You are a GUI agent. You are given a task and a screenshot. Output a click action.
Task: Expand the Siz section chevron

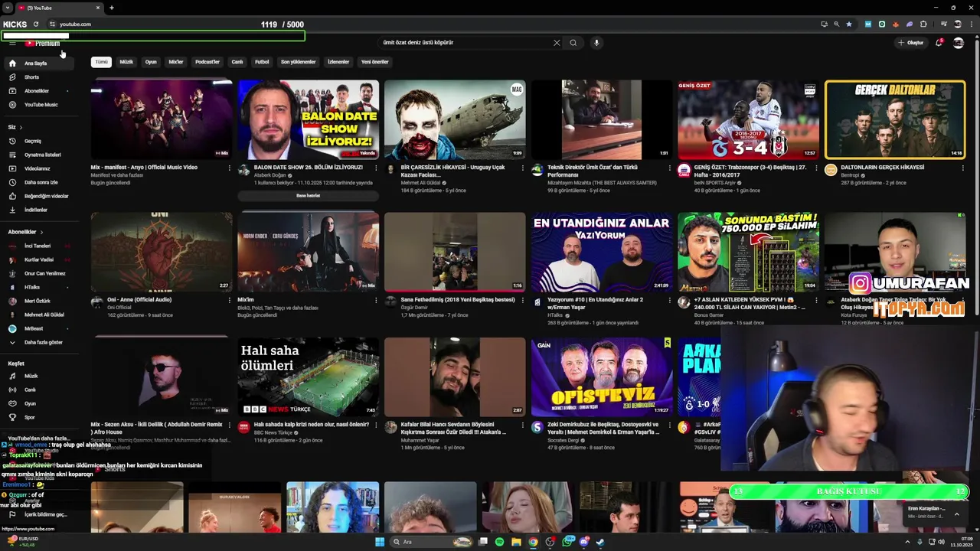(21, 127)
